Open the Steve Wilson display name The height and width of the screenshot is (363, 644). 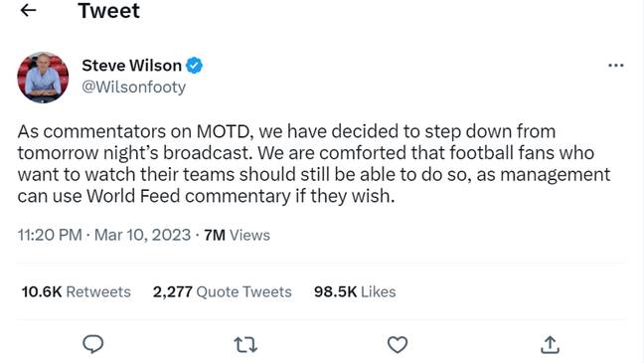[x=131, y=66]
